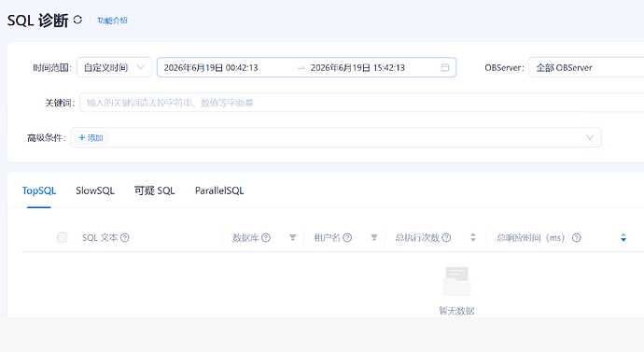This screenshot has height=352, width=644.
Task: Click the end time 15:42:13 field
Action: (357, 68)
